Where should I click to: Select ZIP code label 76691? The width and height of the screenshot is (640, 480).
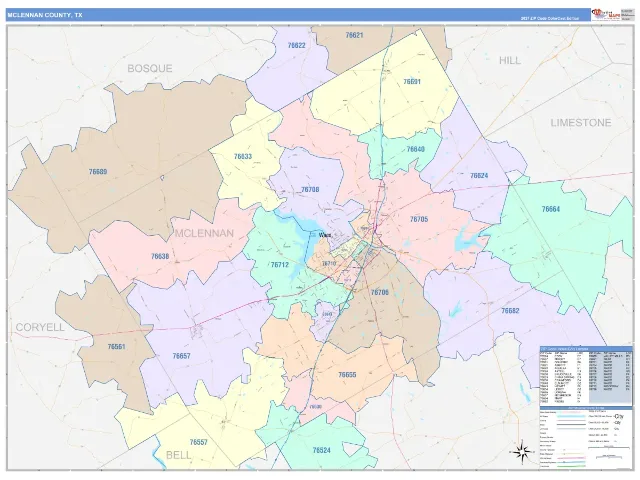click(411, 82)
